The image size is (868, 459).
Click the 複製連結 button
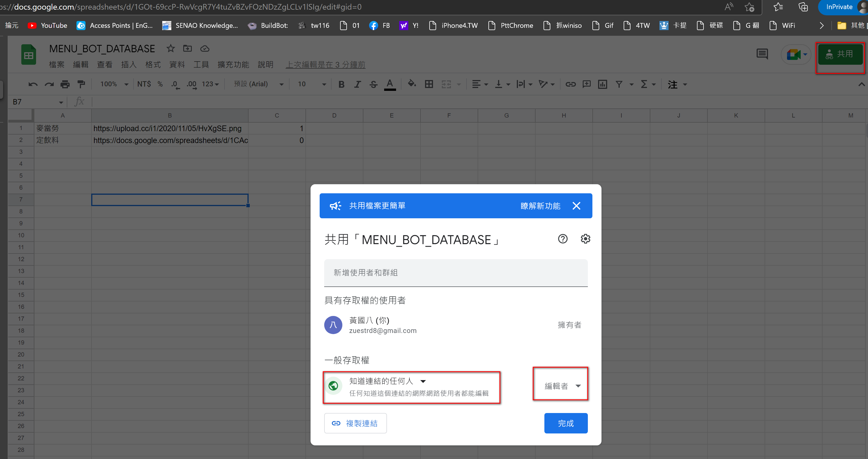tap(355, 423)
